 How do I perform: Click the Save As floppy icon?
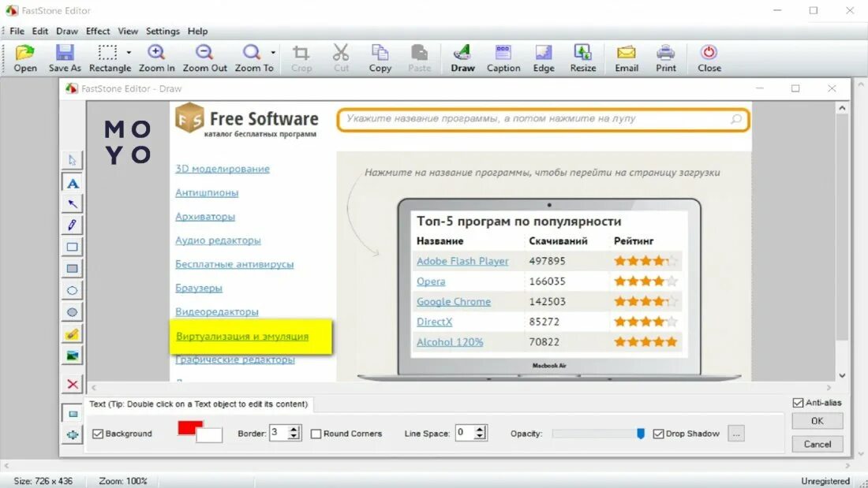[65, 58]
